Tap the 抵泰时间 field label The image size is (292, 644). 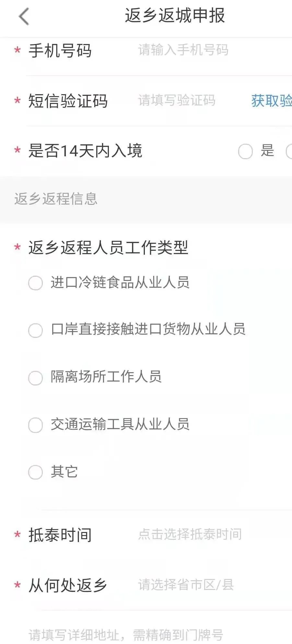point(60,535)
